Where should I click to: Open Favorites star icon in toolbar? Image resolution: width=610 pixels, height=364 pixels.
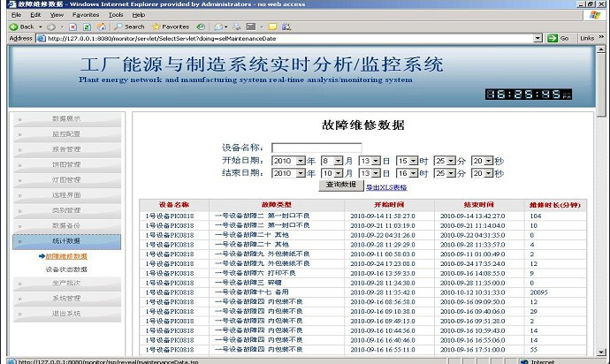pos(156,27)
